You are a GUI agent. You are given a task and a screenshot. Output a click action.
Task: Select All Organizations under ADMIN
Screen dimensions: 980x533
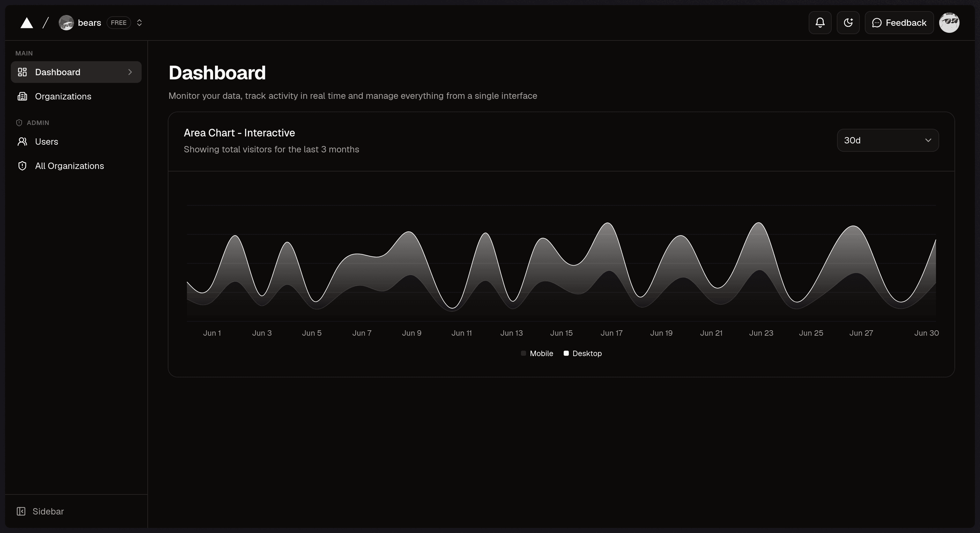click(x=70, y=166)
